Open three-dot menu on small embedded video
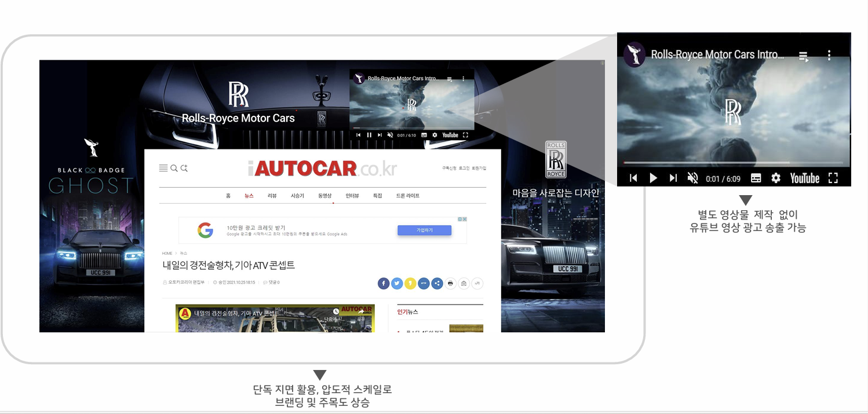868x414 pixels. pyautogui.click(x=463, y=78)
